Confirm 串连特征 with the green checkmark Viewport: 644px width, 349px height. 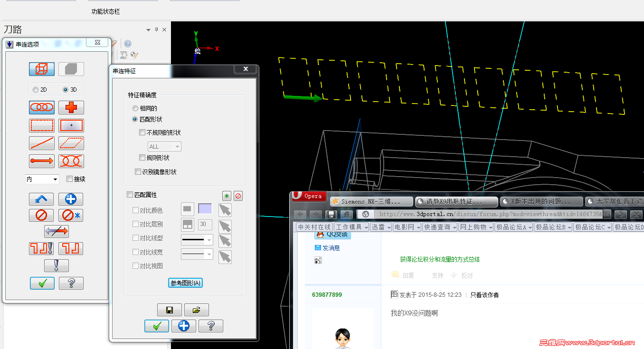157,326
